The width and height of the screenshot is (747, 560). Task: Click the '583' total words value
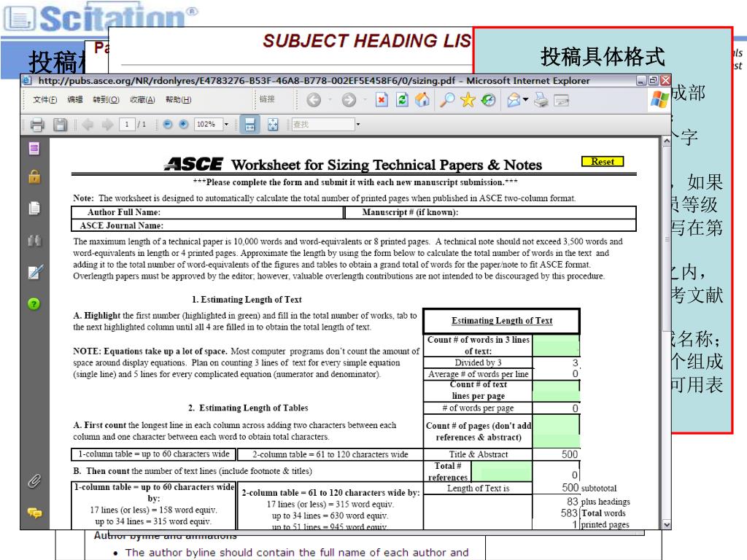coord(569,513)
